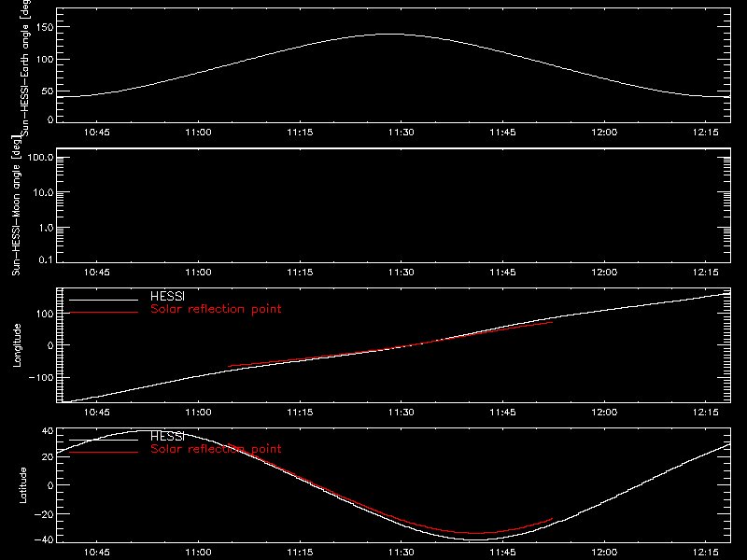Click the 10.0 tick label on Moon angle plot
Viewport: 747px width, 560px height.
[x=43, y=193]
